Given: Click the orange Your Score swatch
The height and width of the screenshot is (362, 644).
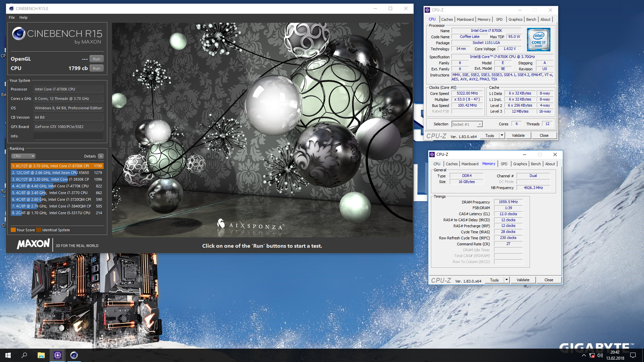Looking at the screenshot, I should click(x=13, y=230).
